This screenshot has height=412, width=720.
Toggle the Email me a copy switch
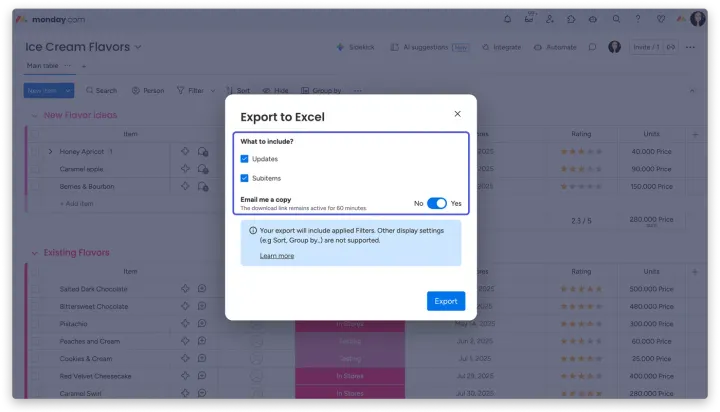[437, 203]
